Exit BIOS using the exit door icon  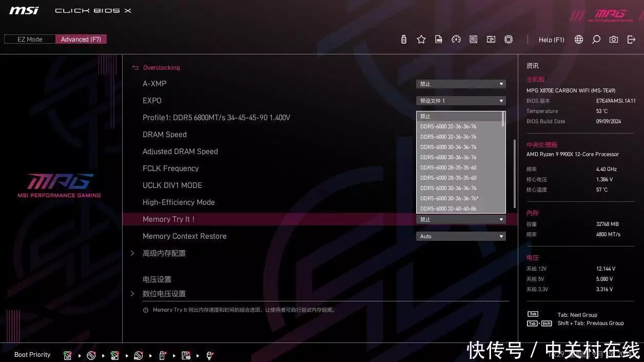coord(632,40)
